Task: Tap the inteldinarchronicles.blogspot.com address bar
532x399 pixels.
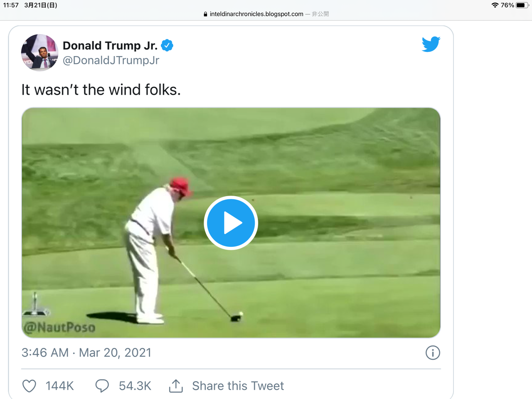Action: [x=256, y=14]
